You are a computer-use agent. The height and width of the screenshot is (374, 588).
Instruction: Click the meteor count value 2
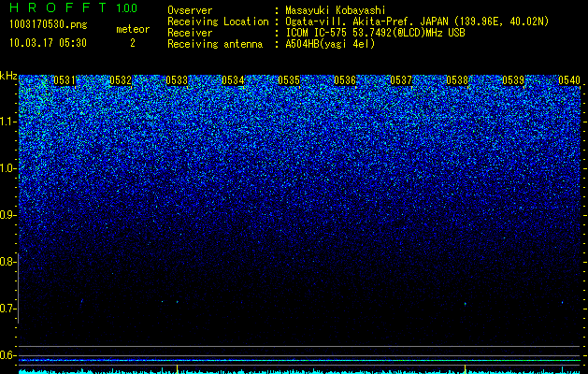[x=133, y=43]
